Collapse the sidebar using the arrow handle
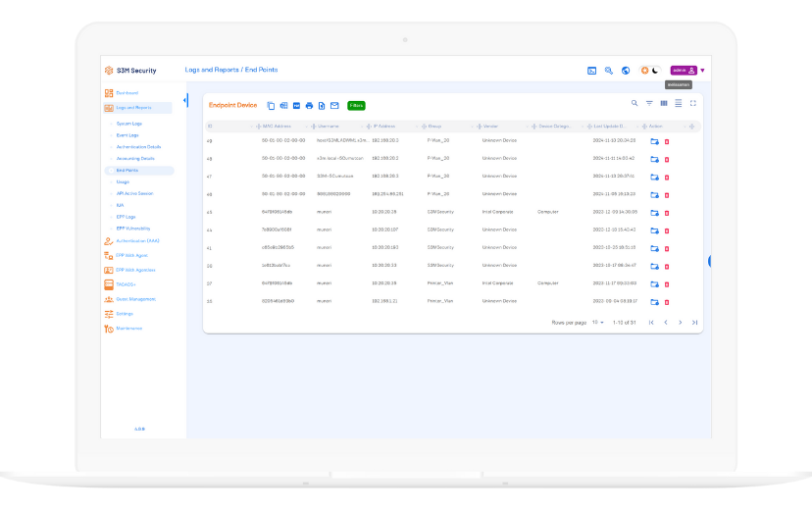The height and width of the screenshot is (511, 812). pos(185,101)
